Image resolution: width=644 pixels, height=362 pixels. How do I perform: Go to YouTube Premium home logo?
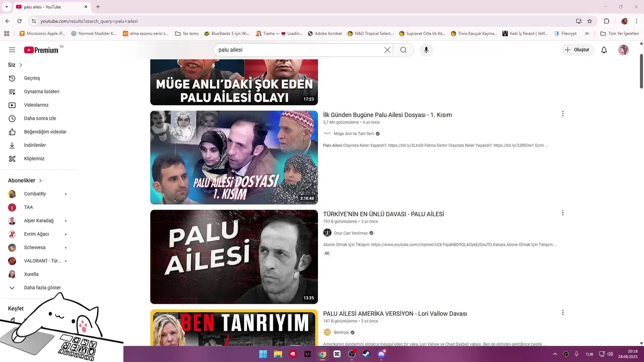pos(41,50)
